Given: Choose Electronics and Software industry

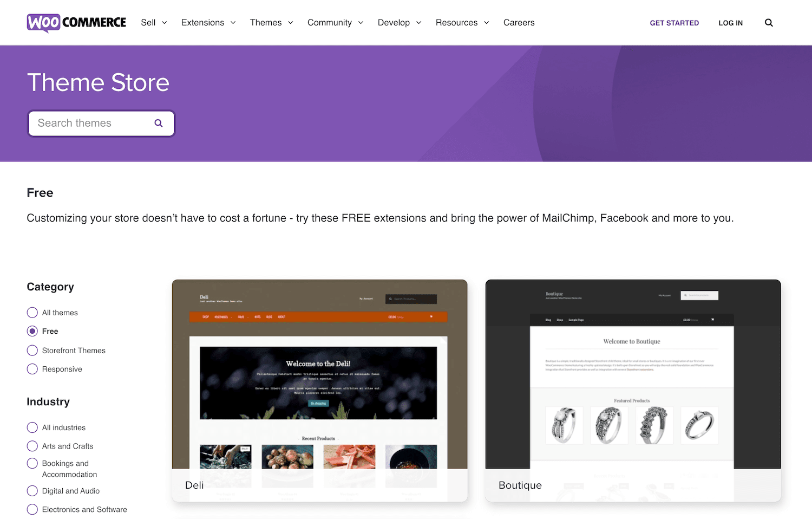Looking at the screenshot, I should [32, 509].
